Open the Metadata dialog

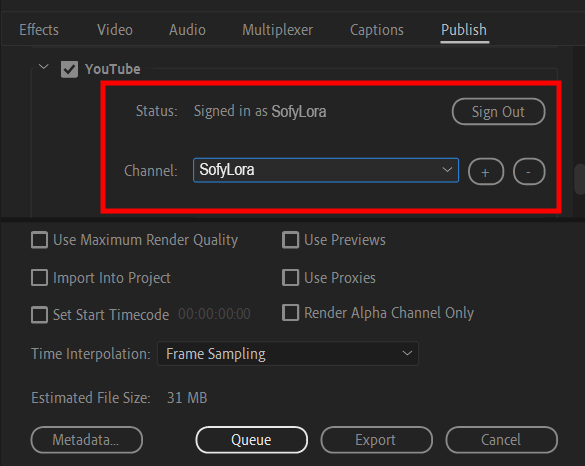87,440
